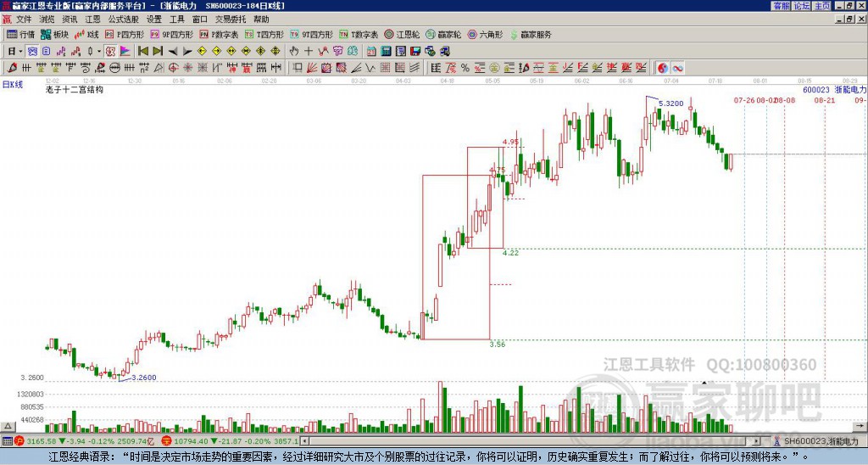Open the 板块 sector view
The width and height of the screenshot is (868, 465).
point(54,34)
